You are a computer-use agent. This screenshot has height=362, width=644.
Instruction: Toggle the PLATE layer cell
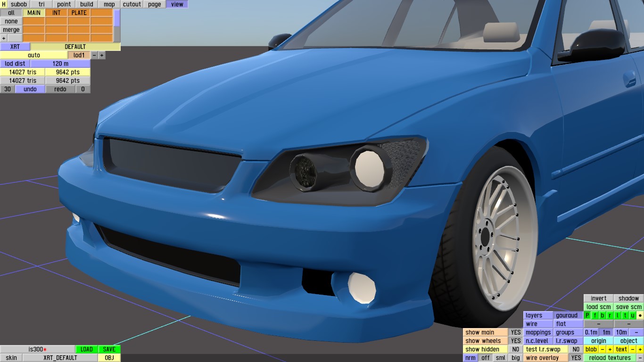click(79, 13)
